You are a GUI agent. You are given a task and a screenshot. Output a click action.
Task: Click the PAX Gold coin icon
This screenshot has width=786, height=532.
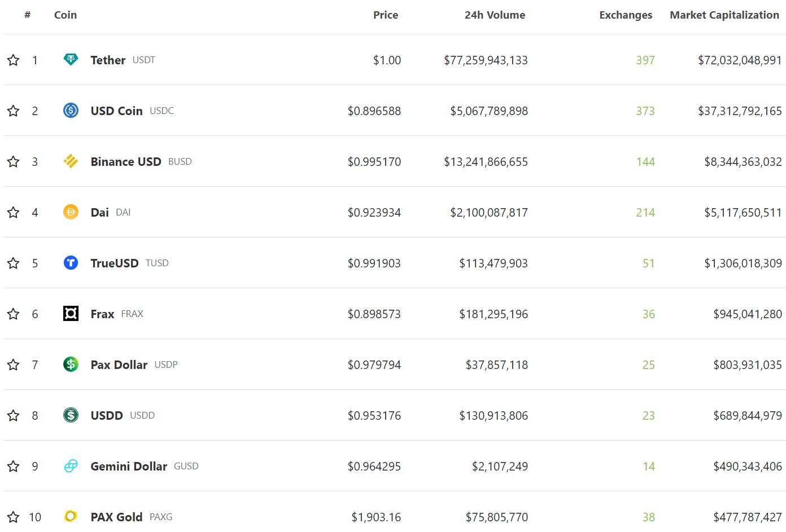tap(70, 516)
